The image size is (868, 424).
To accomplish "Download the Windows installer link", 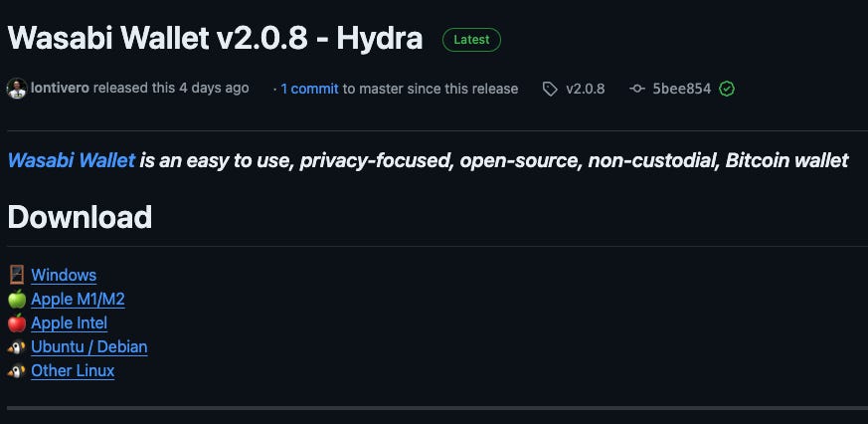I will [64, 275].
